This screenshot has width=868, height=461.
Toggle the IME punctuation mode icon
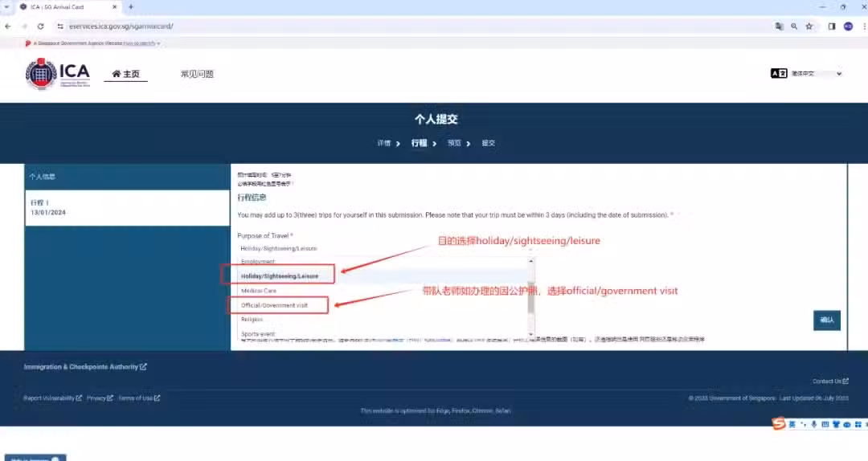pyautogui.click(x=803, y=424)
